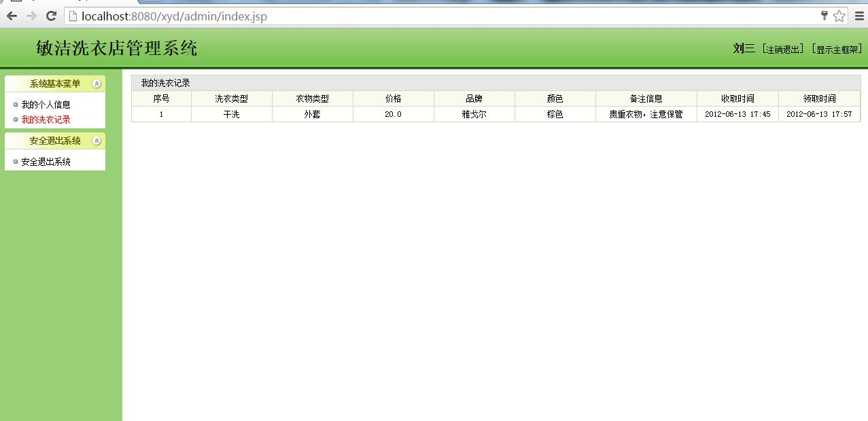
Task: Click the bullet icon beside 我的个人信息
Action: [x=16, y=105]
